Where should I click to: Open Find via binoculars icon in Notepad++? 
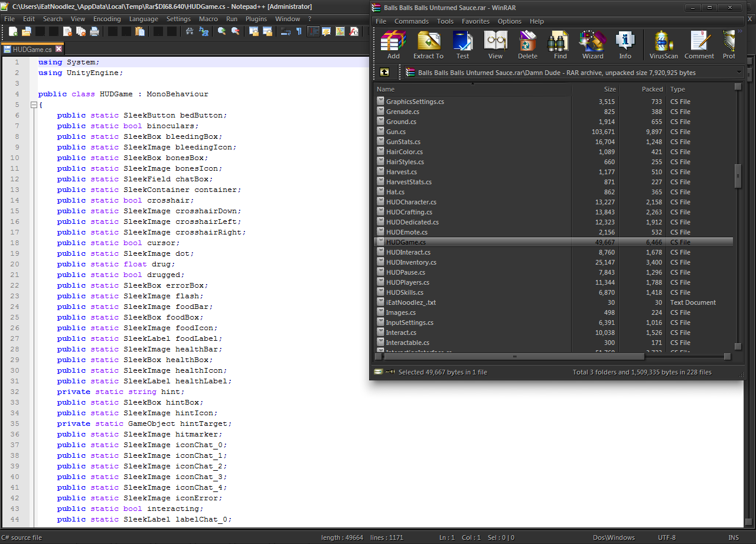coord(190,31)
